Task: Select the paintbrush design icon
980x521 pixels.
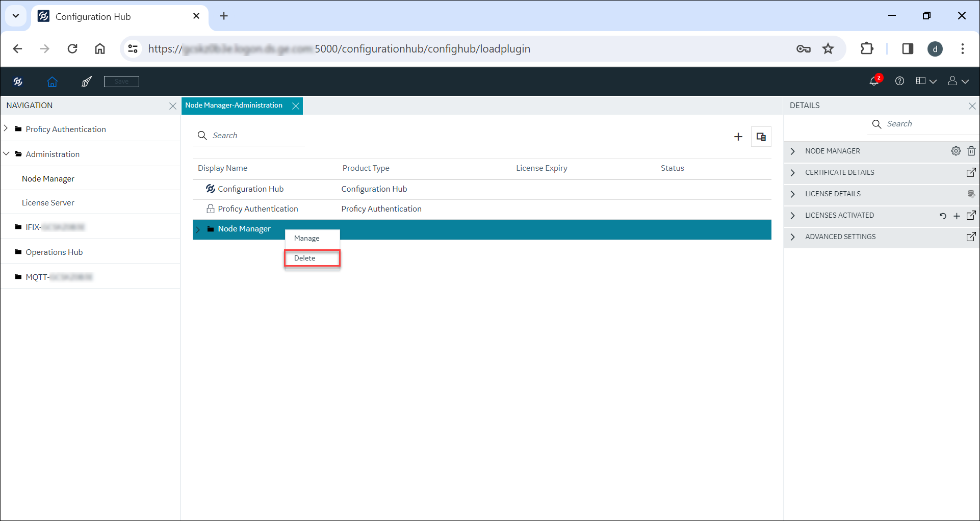Action: [x=87, y=82]
